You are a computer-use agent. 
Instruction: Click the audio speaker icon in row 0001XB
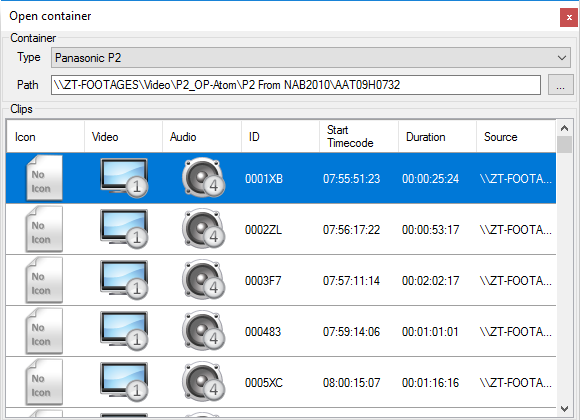pos(203,178)
